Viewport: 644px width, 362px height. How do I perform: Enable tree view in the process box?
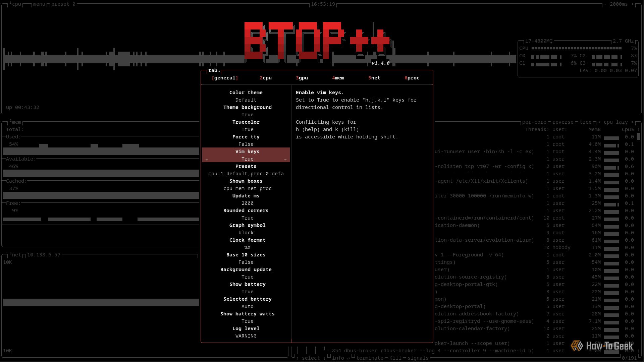(x=585, y=122)
